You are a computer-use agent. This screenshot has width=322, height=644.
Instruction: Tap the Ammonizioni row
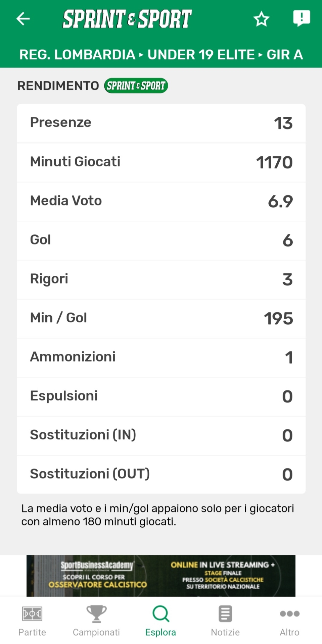(x=161, y=357)
